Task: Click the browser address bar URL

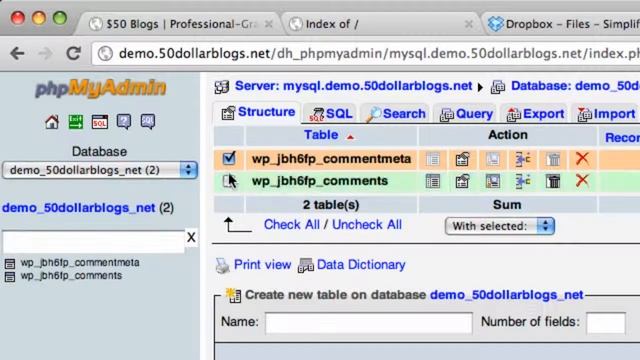Action: click(x=367, y=53)
